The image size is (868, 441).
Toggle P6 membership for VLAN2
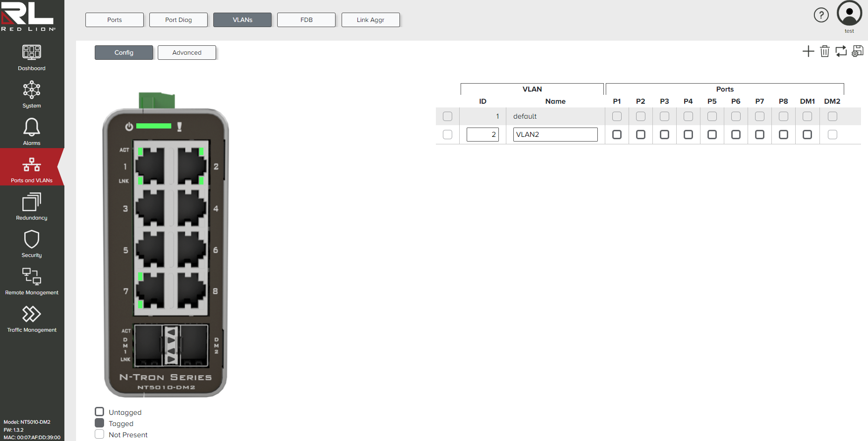pos(736,135)
